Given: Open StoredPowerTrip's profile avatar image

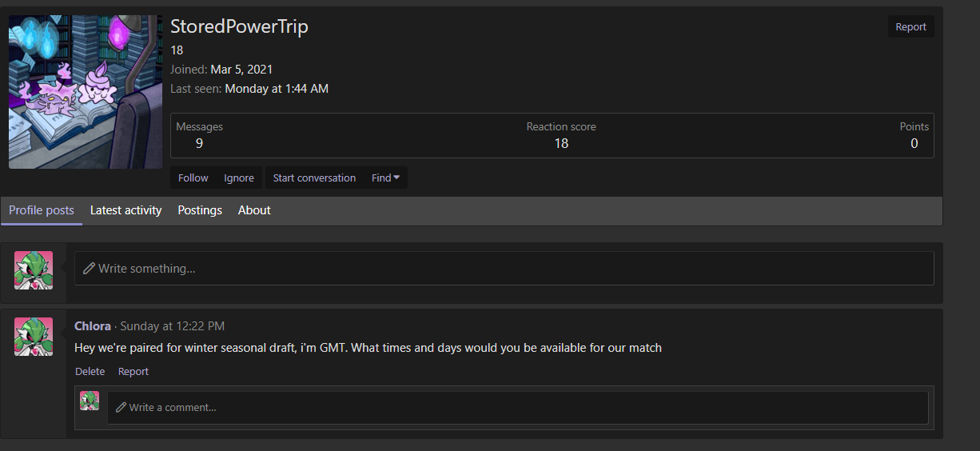Looking at the screenshot, I should pos(86,92).
